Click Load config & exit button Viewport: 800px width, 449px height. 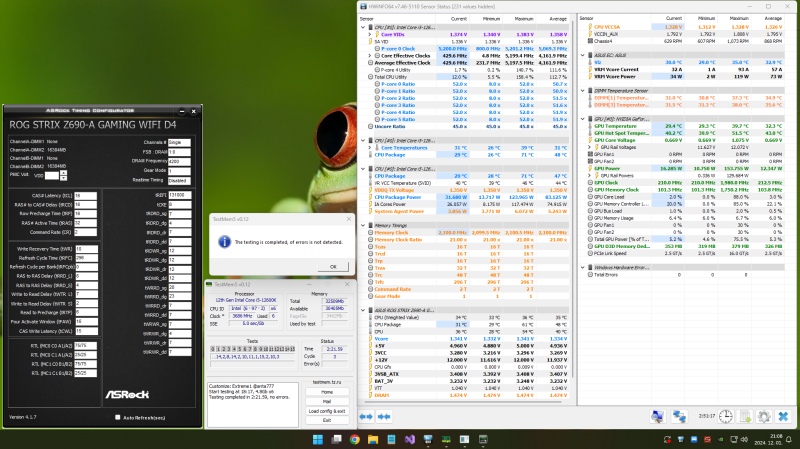tap(327, 411)
